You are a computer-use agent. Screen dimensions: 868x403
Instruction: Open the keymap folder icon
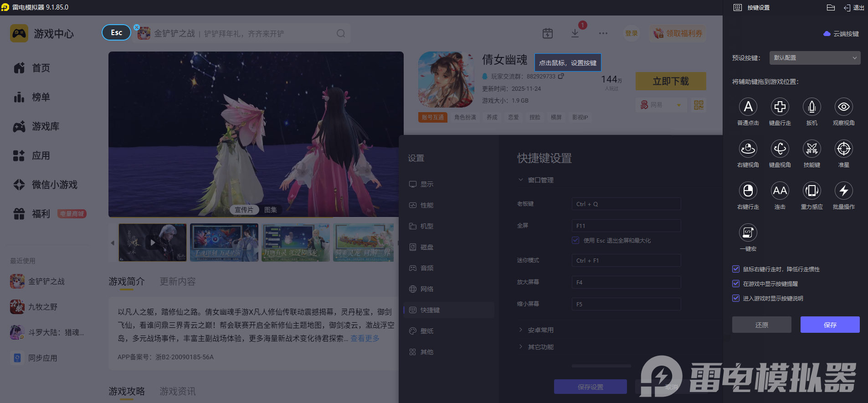(831, 8)
